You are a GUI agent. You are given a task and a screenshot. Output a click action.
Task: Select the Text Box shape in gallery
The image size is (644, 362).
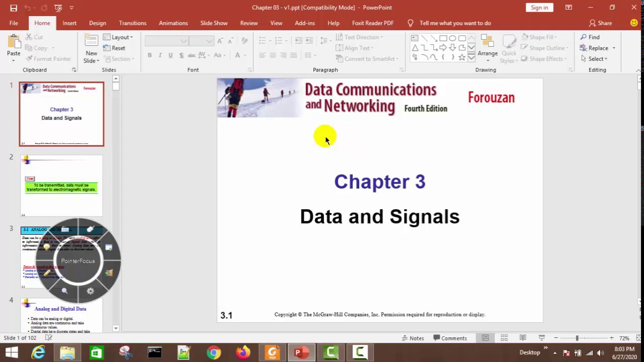pos(415,38)
